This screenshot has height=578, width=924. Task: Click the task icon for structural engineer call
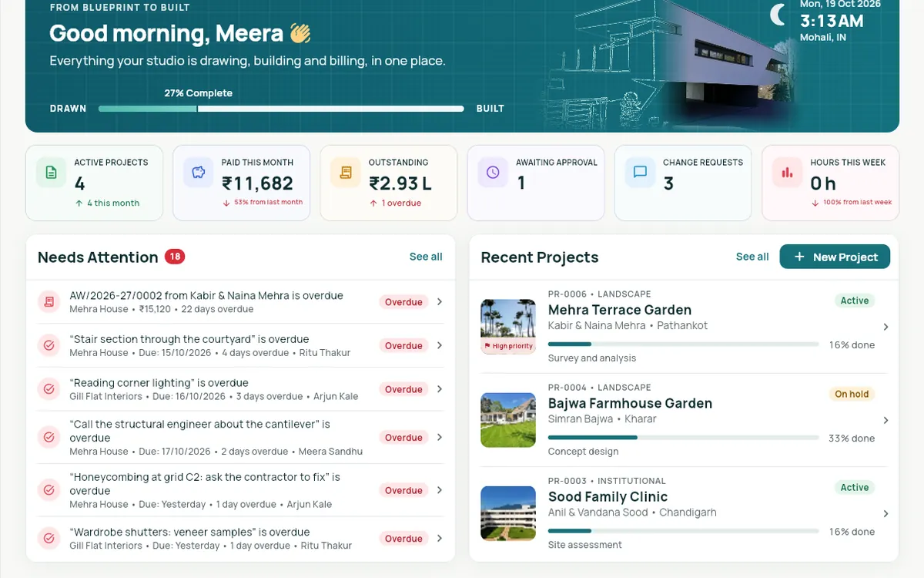pyautogui.click(x=49, y=437)
